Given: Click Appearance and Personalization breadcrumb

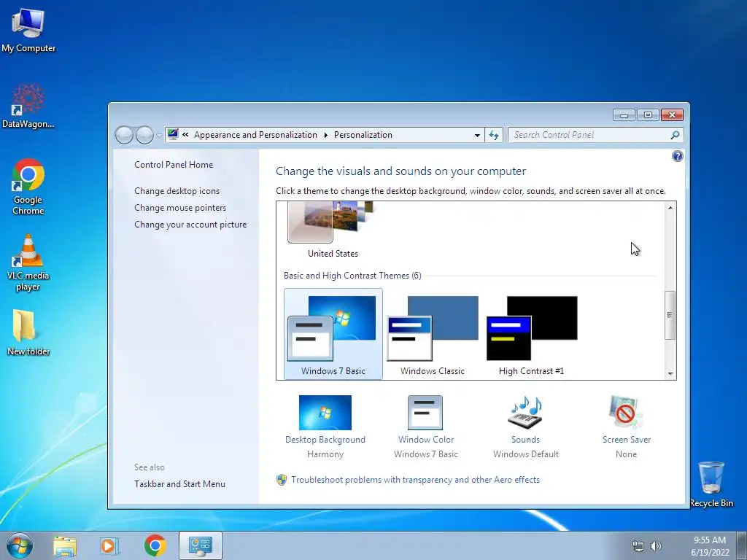Looking at the screenshot, I should pos(255,135).
